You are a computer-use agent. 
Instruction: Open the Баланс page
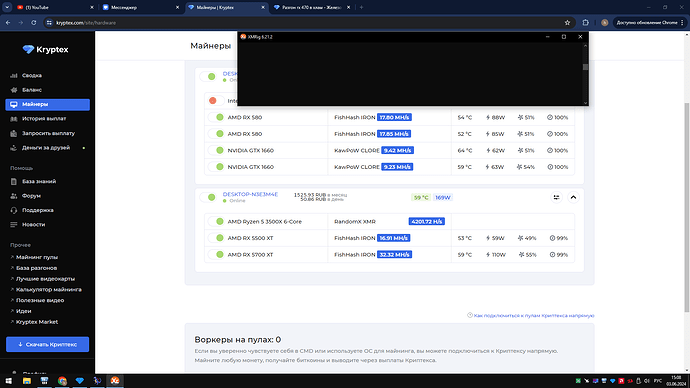point(32,90)
